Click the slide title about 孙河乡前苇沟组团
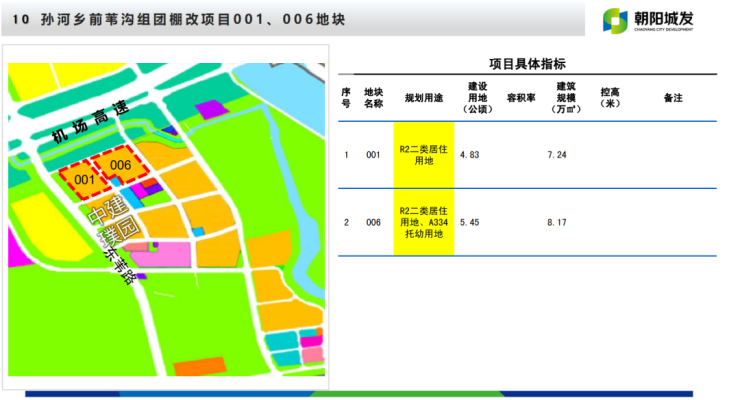Image resolution: width=740 pixels, height=400 pixels. (x=178, y=20)
